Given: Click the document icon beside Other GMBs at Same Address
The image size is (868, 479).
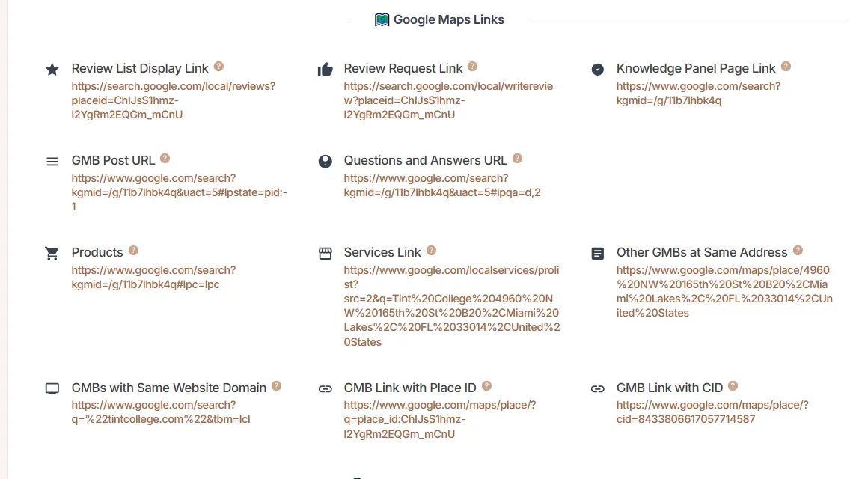Looking at the screenshot, I should click(597, 254).
